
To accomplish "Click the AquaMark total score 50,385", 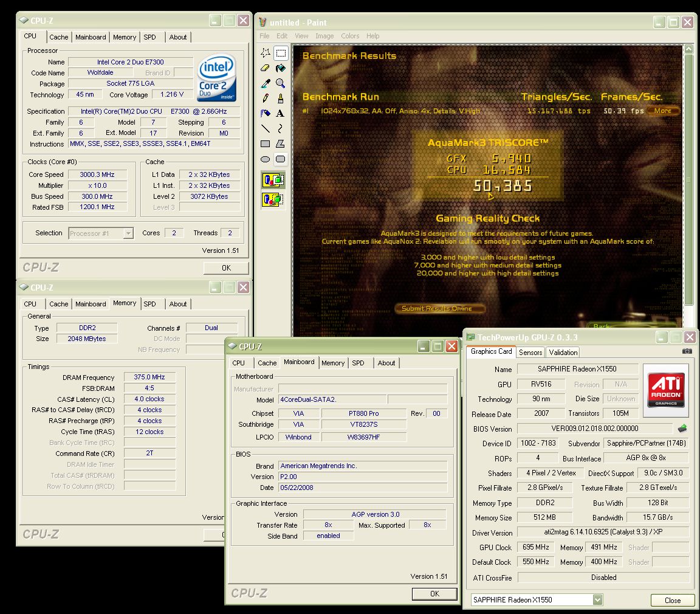I will pos(503,186).
